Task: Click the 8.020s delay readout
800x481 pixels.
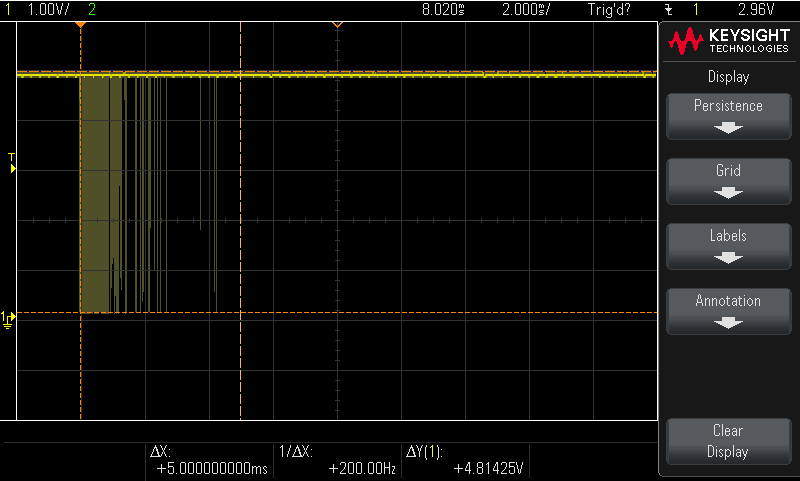Action: pos(444,9)
